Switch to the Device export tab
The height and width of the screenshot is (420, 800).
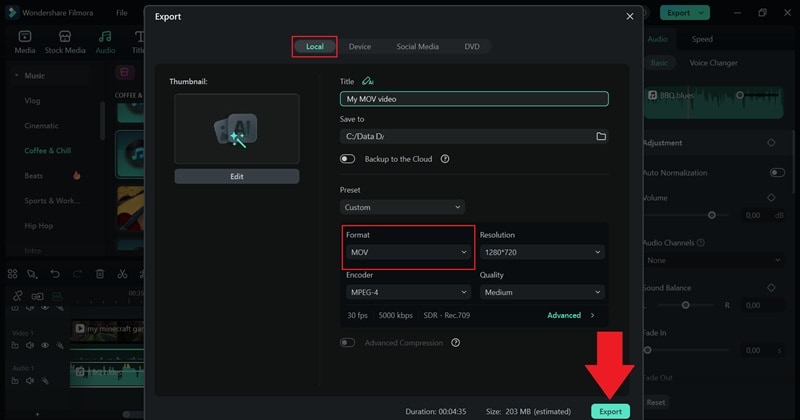coord(360,46)
